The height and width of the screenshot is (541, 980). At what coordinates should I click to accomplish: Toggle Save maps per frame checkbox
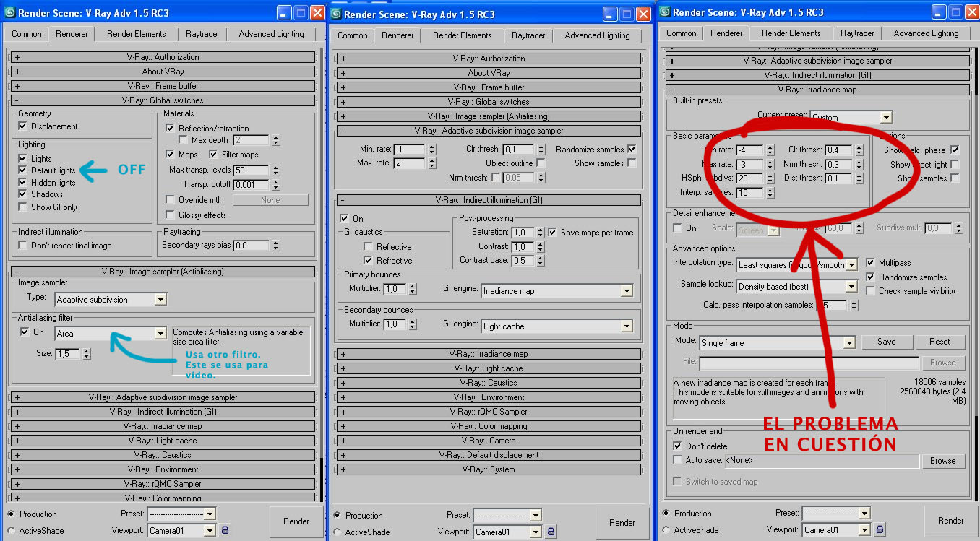point(552,233)
